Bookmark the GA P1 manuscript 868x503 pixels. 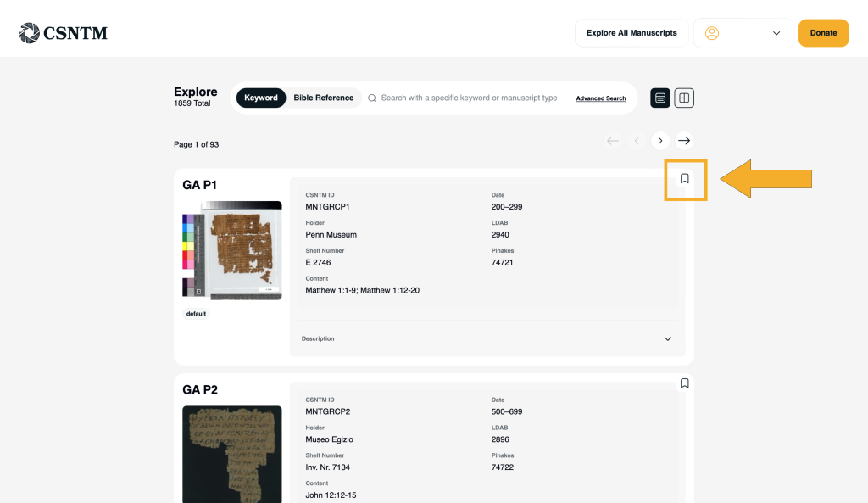(685, 179)
